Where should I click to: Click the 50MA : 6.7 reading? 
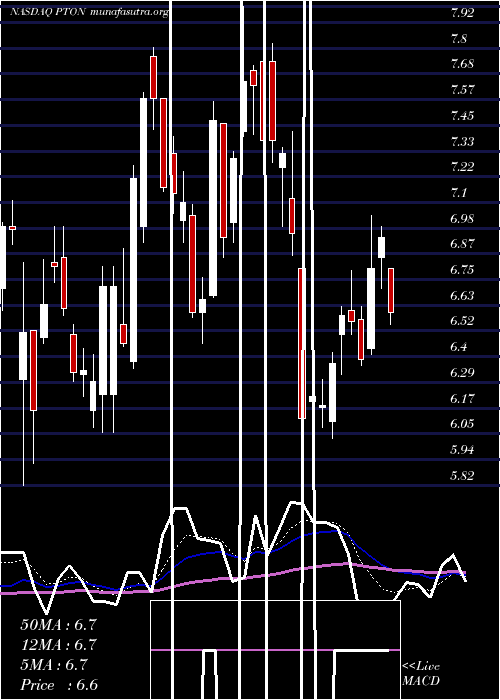tap(58, 625)
